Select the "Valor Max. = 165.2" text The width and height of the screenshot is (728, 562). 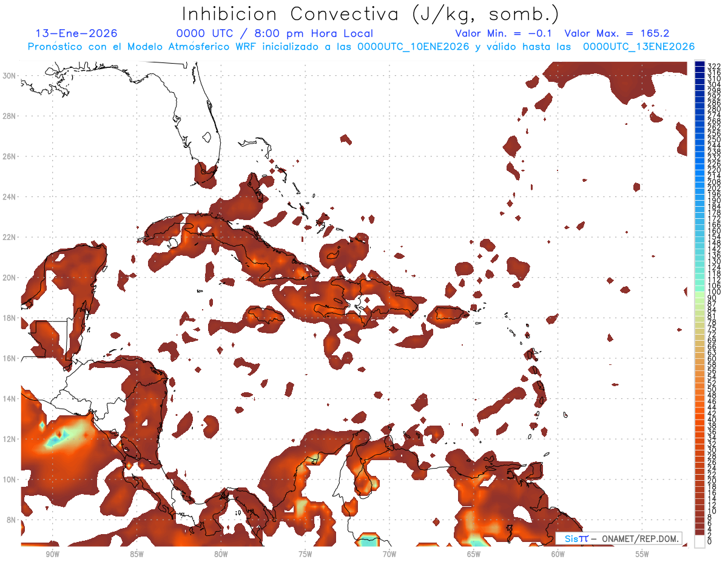617,34
